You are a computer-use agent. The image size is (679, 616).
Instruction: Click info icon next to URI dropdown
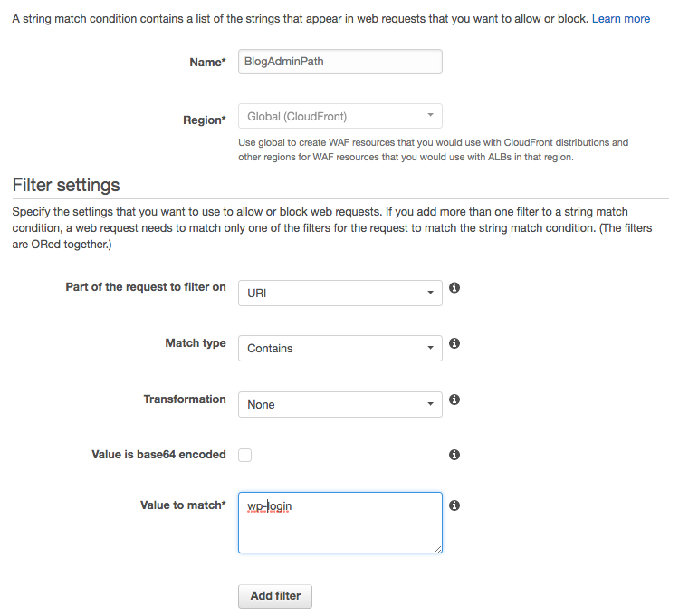454,287
